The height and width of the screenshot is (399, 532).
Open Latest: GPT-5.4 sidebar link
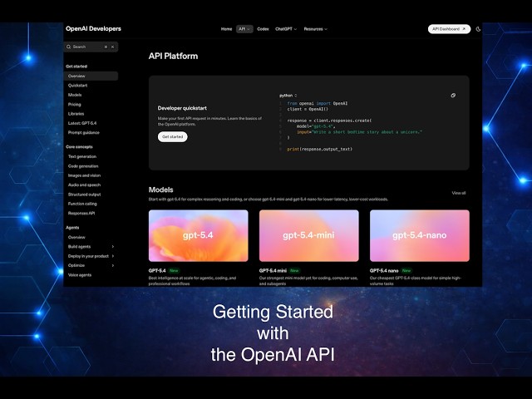pyautogui.click(x=82, y=123)
